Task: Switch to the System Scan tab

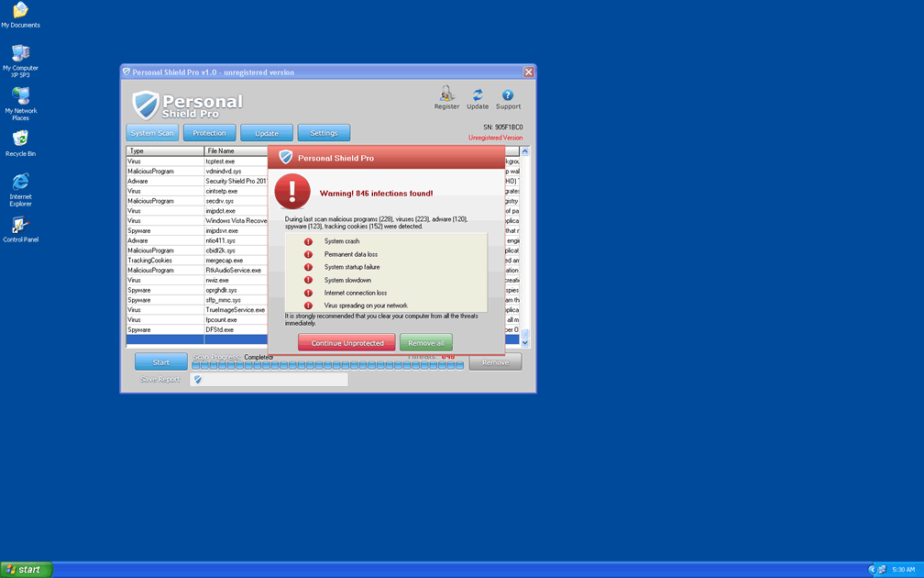Action: [152, 133]
